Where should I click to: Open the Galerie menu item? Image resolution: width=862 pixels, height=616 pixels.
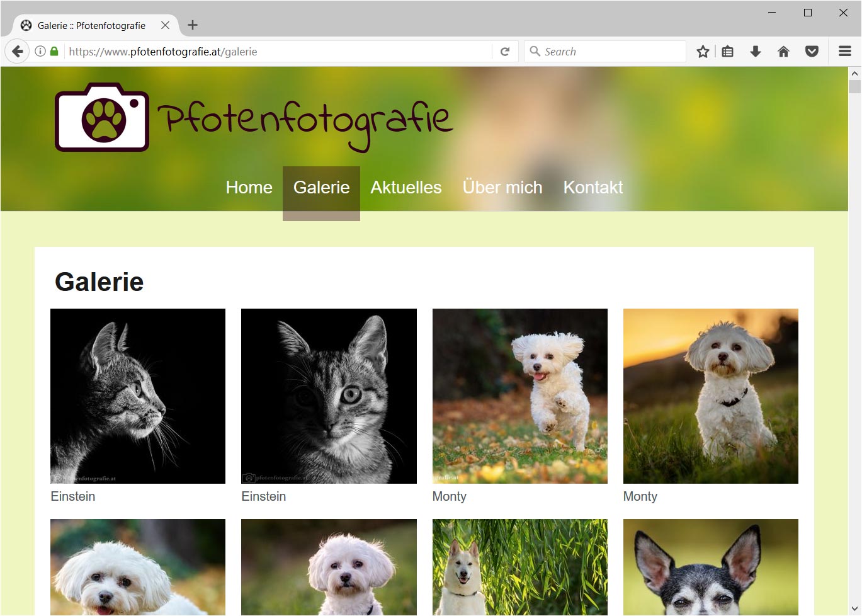(x=321, y=188)
